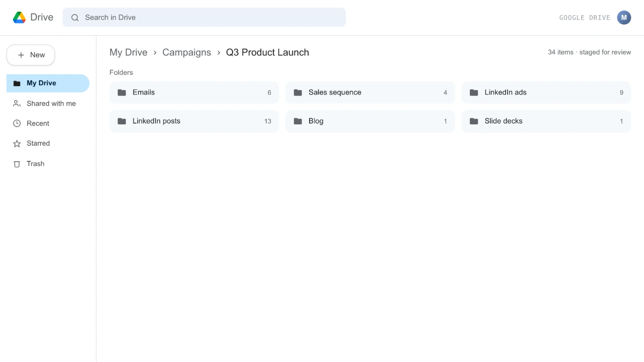Click the plus icon in New button
Screen dimensions: 644x362
pyautogui.click(x=21, y=55)
